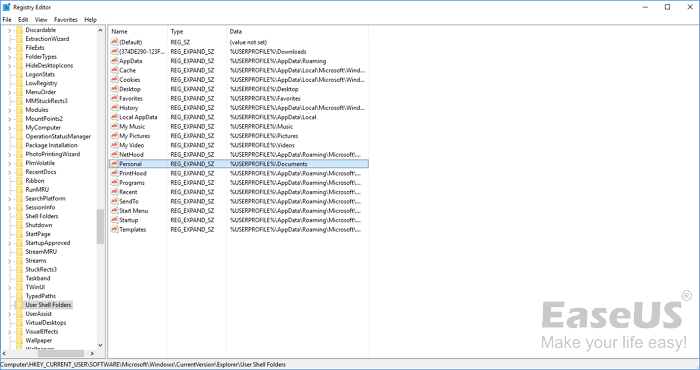
Task: Open the View menu
Action: coord(41,20)
